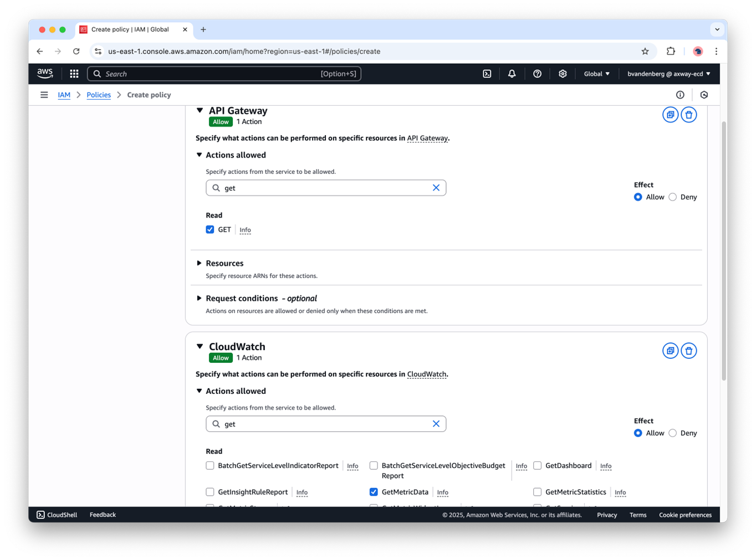This screenshot has width=756, height=560.
Task: Open the help question mark menu
Action: pos(537,74)
